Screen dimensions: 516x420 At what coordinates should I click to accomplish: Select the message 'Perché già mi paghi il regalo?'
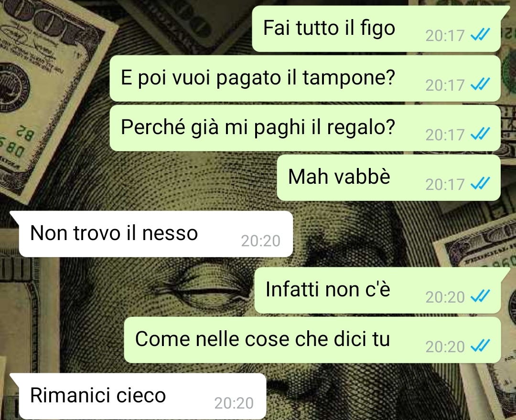pyautogui.click(x=305, y=128)
